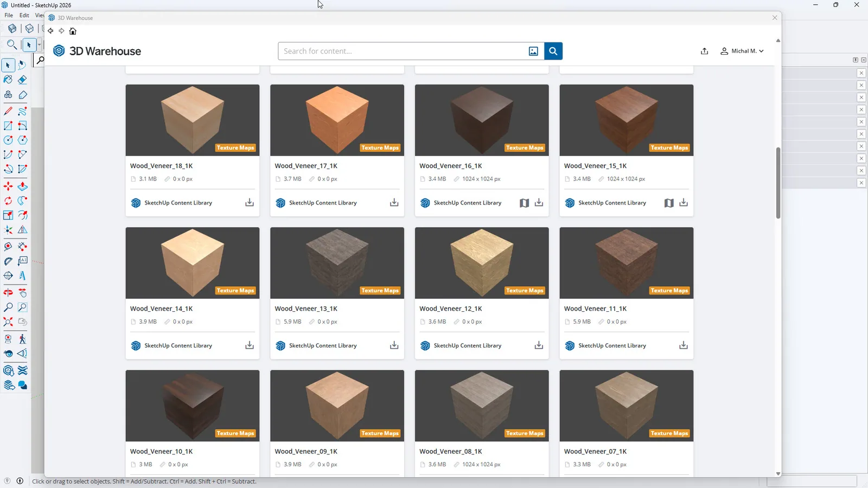The width and height of the screenshot is (868, 488).
Task: Click the 3D Warehouse logo
Action: [x=97, y=51]
